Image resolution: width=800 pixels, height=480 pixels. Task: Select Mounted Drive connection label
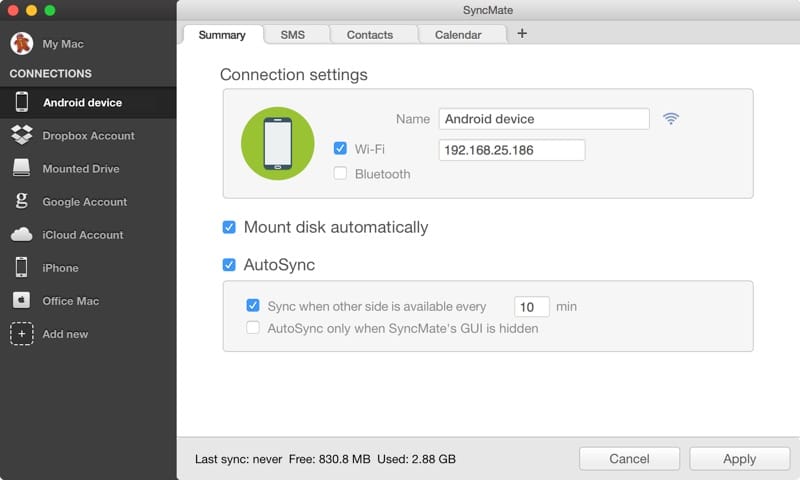click(81, 169)
